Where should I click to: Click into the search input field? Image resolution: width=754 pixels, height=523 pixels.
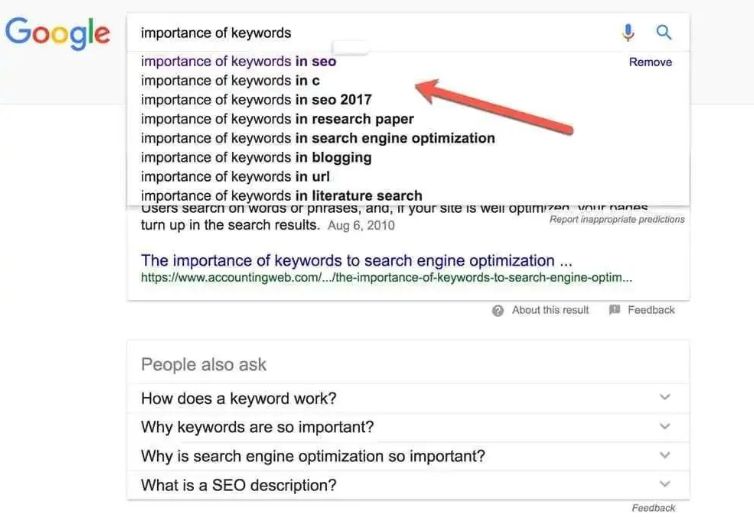pyautogui.click(x=370, y=33)
